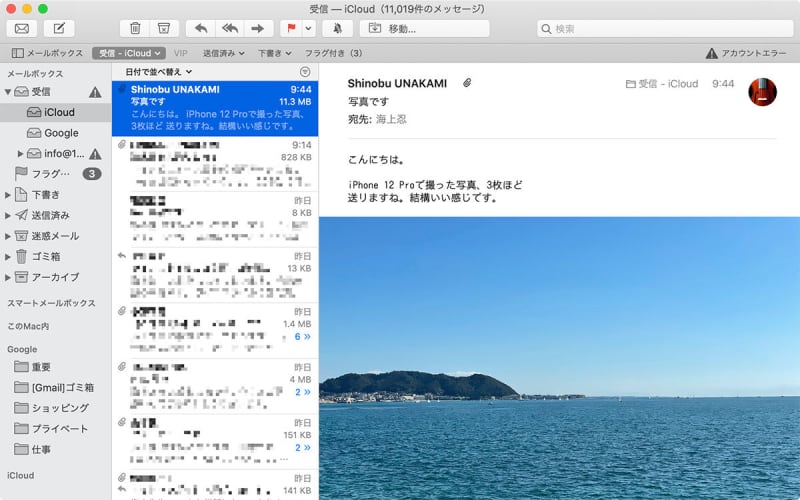The height and width of the screenshot is (500, 800).
Task: Expand 下書き drafts mailbox triangle
Action: point(8,195)
